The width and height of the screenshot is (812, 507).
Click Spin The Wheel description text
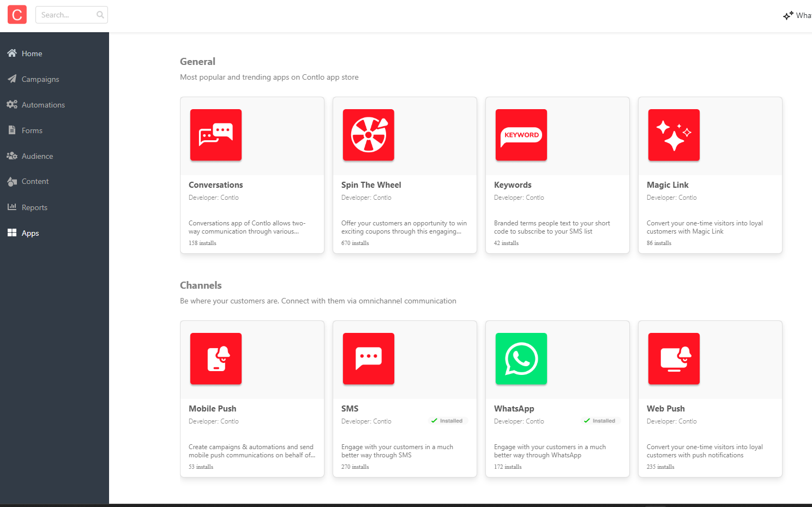(x=404, y=227)
